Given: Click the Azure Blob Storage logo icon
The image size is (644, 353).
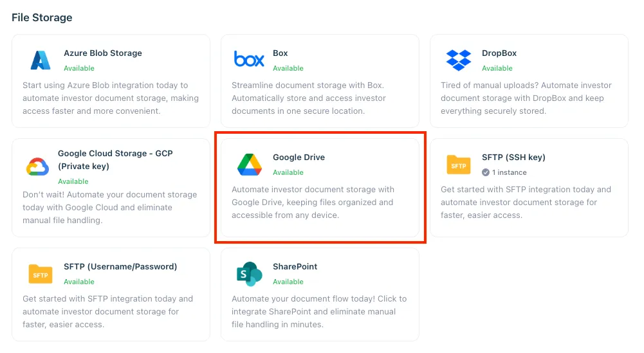Looking at the screenshot, I should 41,60.
